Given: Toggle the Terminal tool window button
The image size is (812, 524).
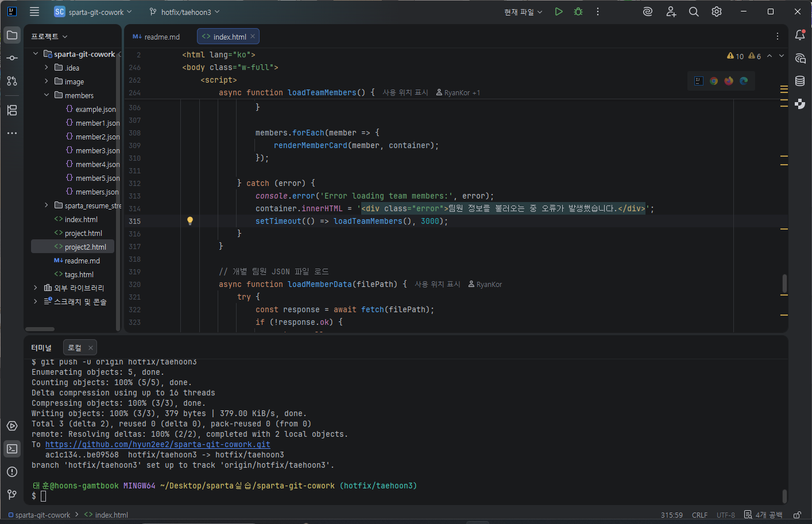Looking at the screenshot, I should coord(12,449).
